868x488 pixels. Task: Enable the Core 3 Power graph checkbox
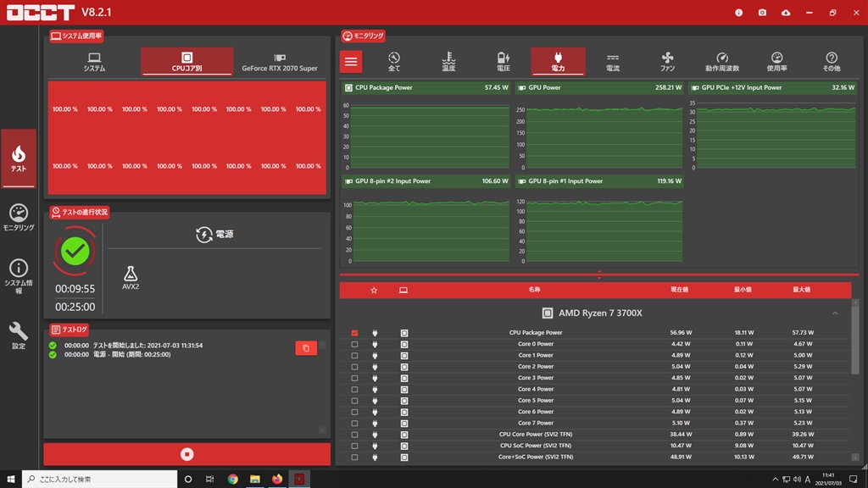(x=355, y=378)
